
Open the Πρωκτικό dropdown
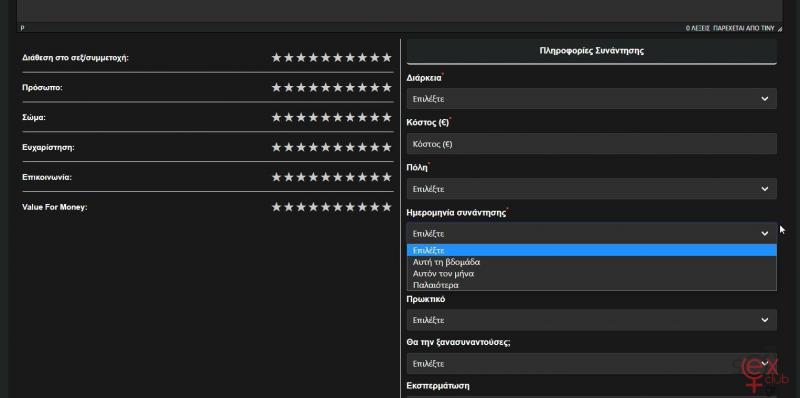[x=591, y=320]
